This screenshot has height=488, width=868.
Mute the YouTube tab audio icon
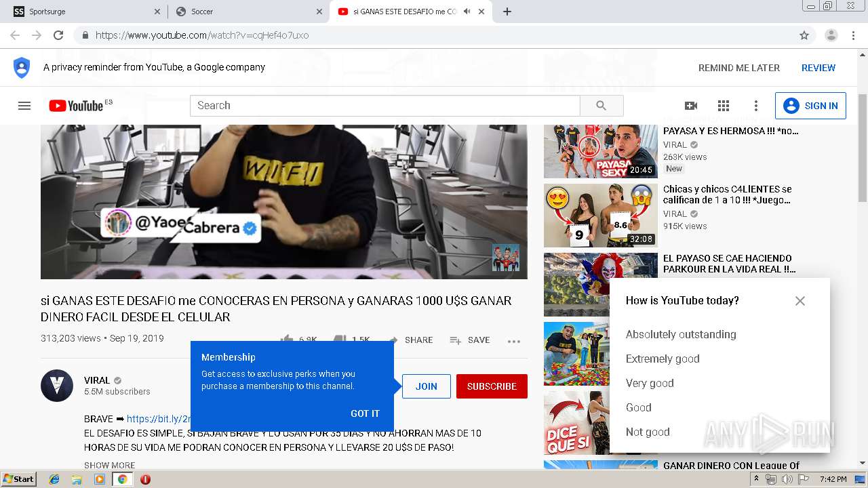[x=467, y=12]
